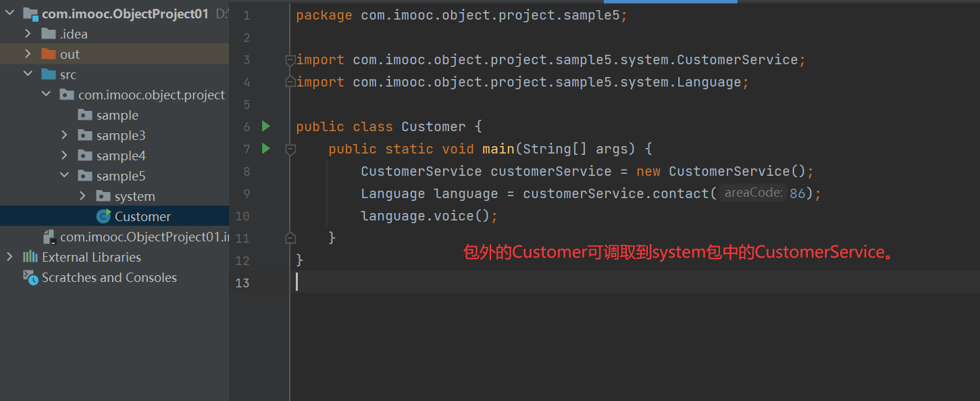
Task: Click the .idea folder icon
Action: [x=49, y=34]
